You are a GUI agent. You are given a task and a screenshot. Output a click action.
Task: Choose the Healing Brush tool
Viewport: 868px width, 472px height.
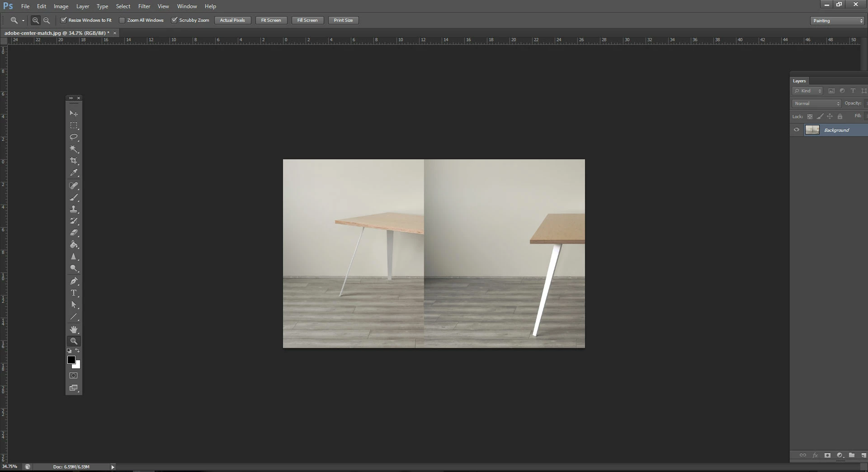click(x=74, y=186)
